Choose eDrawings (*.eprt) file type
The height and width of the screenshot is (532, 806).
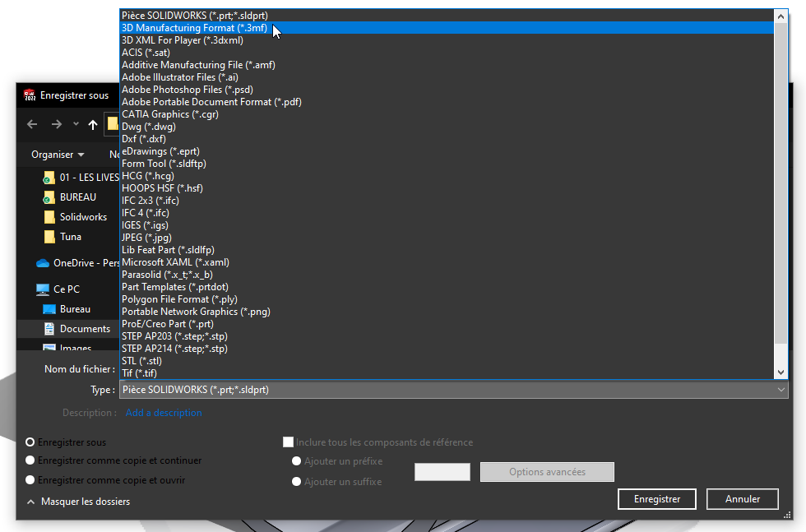pos(447,151)
